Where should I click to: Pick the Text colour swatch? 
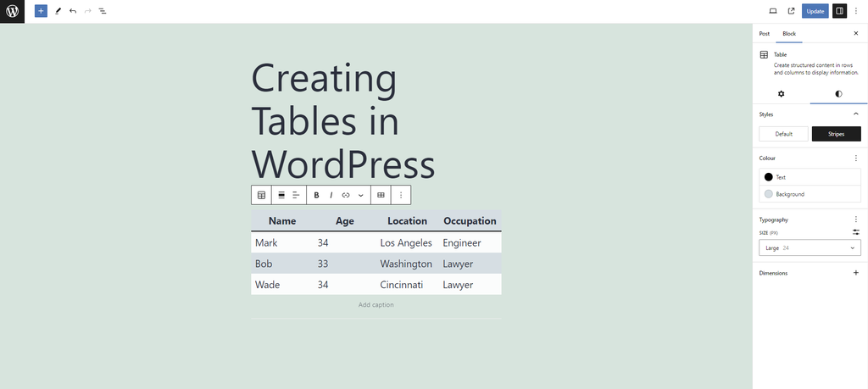point(768,177)
